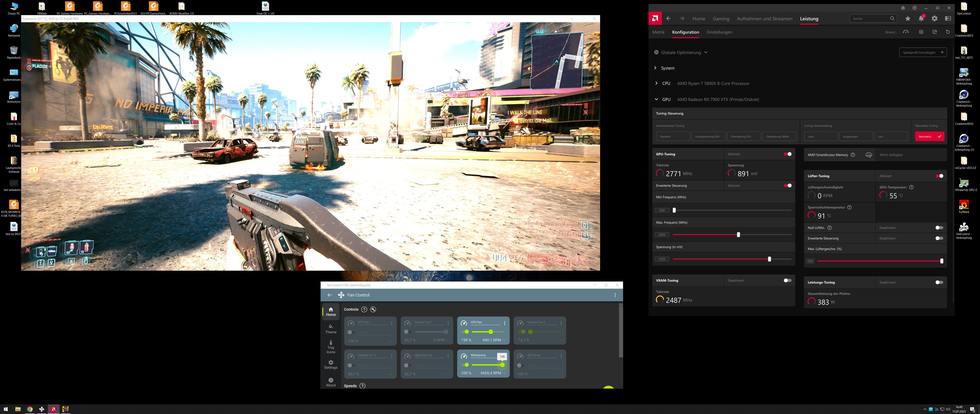Open the Globale Optimierung dropdown
Screen dimensions: 980x414
681,53
